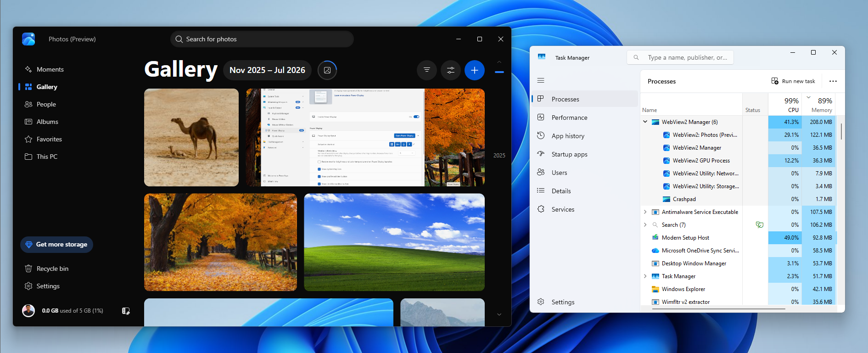The width and height of the screenshot is (868, 353).
Task: Click Task Manager horizontal scrollbar
Action: coord(718,309)
